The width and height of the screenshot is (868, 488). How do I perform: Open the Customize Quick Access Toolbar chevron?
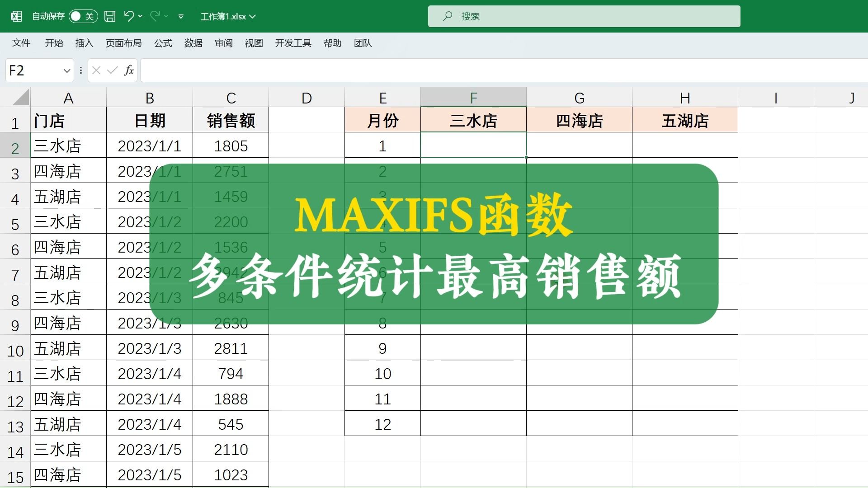click(x=181, y=16)
